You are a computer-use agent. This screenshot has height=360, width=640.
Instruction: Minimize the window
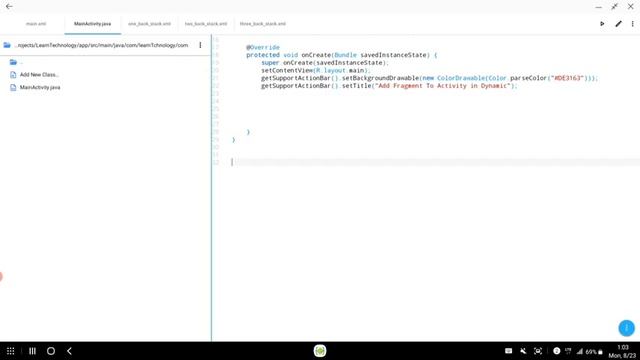coord(598,7)
